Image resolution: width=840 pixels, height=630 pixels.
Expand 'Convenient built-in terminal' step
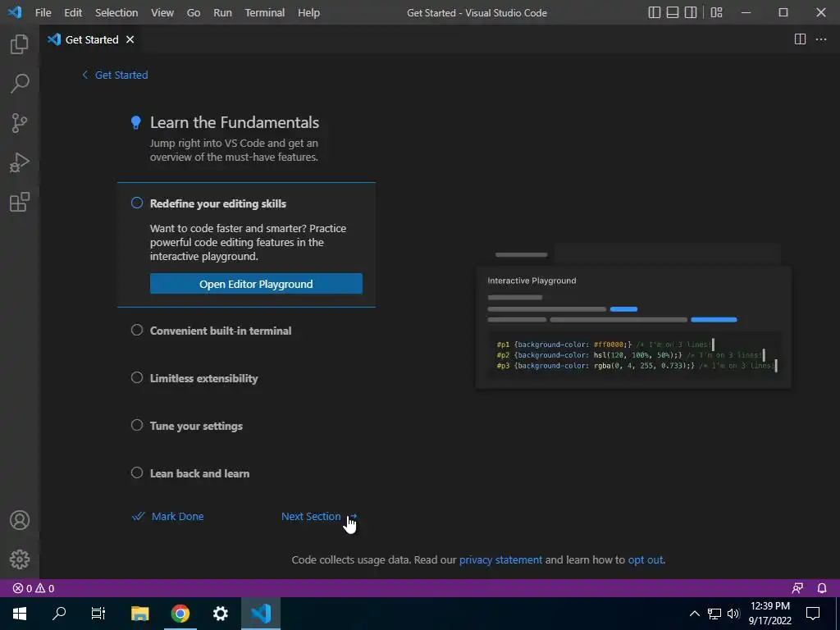coord(220,331)
